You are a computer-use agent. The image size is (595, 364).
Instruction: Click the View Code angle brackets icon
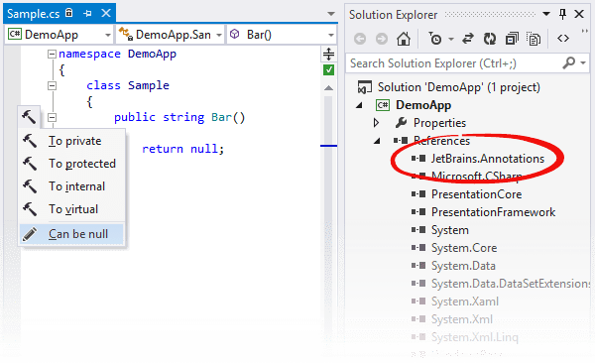pos(563,39)
